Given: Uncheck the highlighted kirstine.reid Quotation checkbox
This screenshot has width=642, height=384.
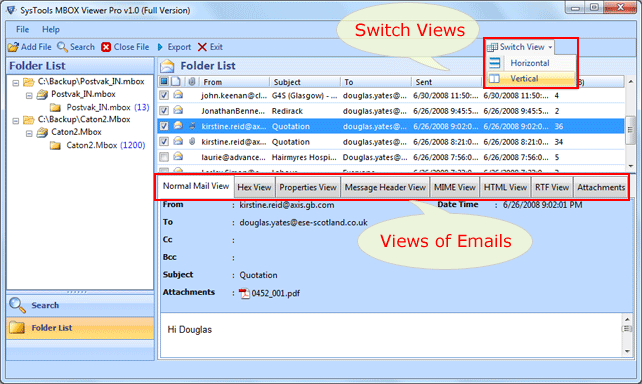Looking at the screenshot, I should pos(164,126).
